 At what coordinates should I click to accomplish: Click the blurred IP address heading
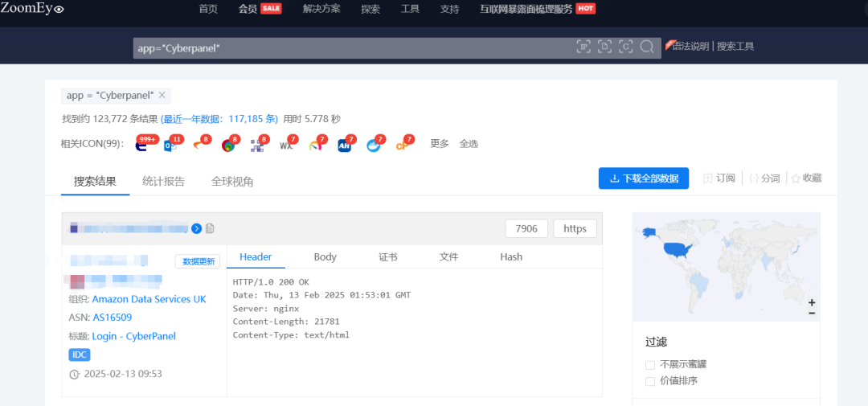click(129, 228)
